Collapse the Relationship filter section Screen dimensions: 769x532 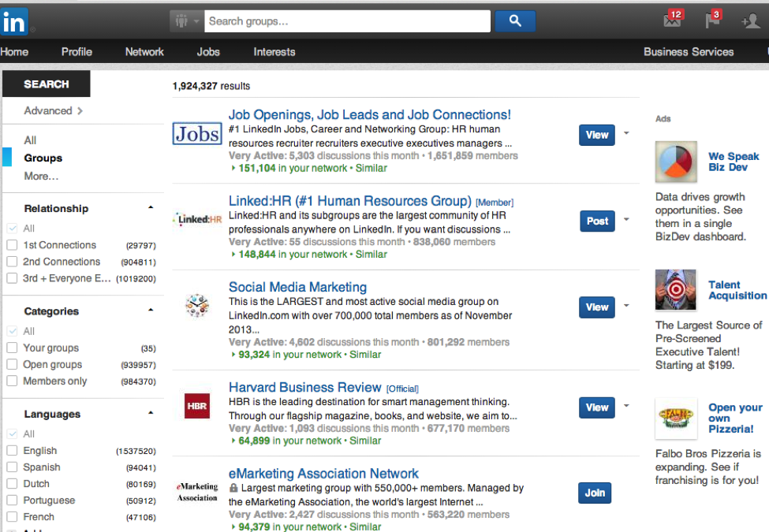151,207
